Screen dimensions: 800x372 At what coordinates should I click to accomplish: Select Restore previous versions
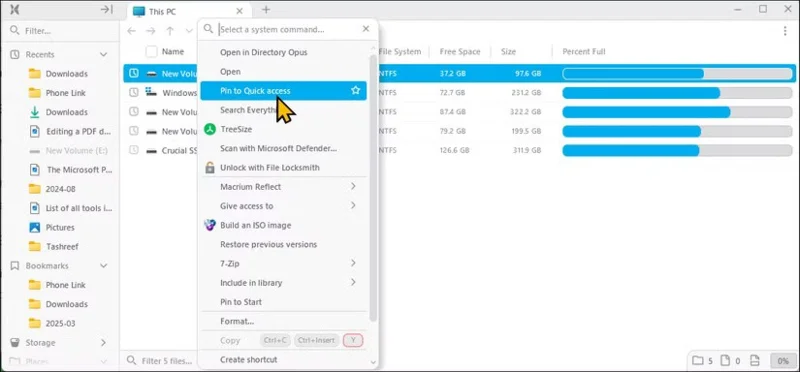click(283, 244)
